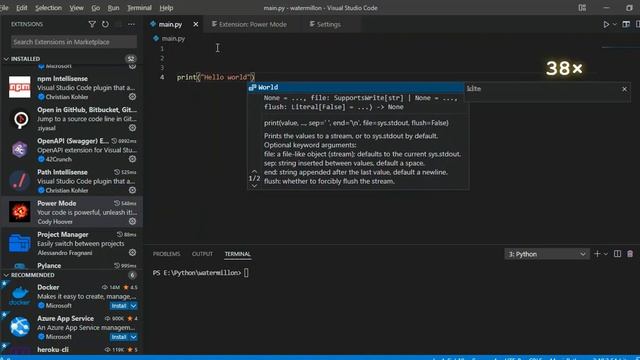Select the Open in GitHub extension logo
Screen dimensions: 640x360
20,119
